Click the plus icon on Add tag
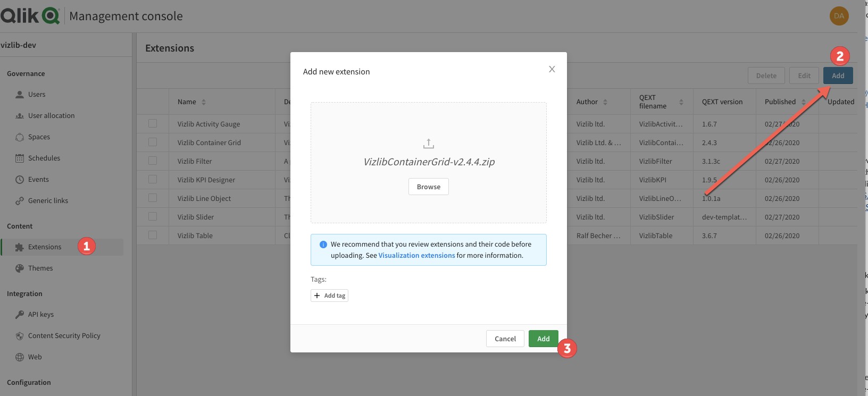This screenshot has height=396, width=868. coord(317,296)
